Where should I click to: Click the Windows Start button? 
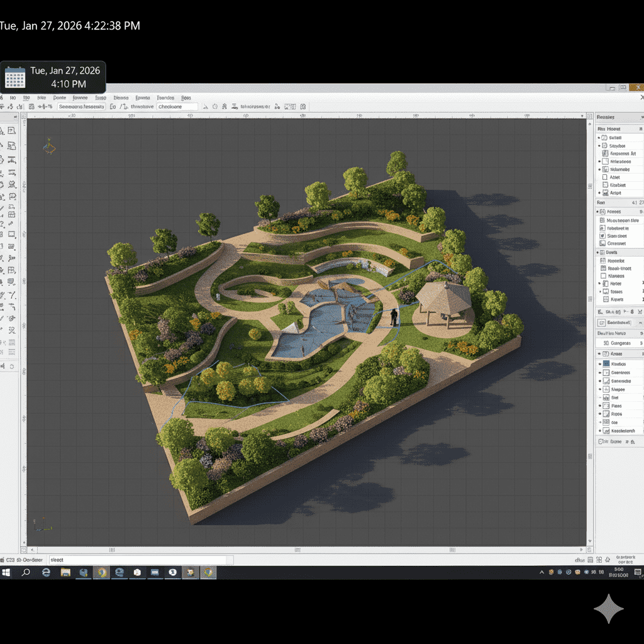coord(7,572)
